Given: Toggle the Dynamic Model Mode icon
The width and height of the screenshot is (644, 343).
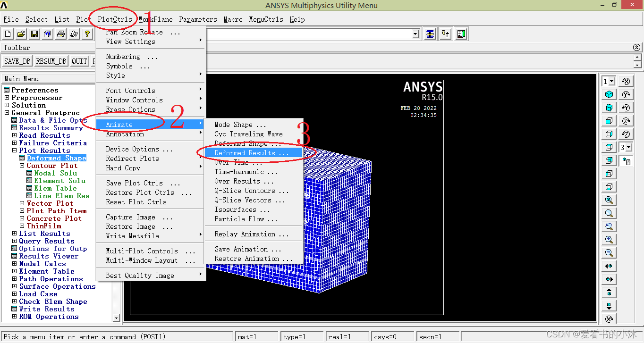Looking at the screenshot, I should point(627,161).
